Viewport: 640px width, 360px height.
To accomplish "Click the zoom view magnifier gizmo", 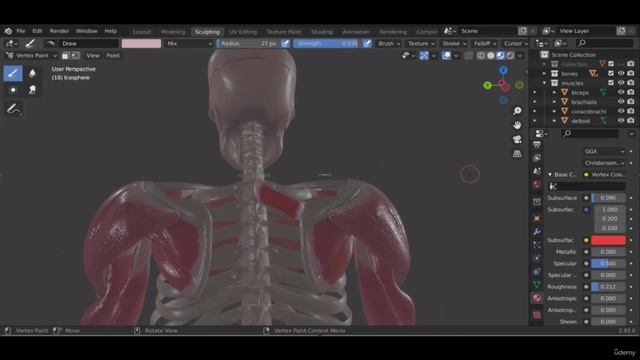I will (x=517, y=111).
